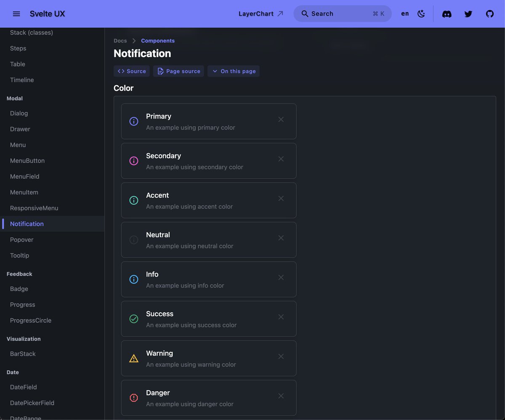Click the Success notification checkmark icon
This screenshot has width=505, height=420.
[134, 319]
